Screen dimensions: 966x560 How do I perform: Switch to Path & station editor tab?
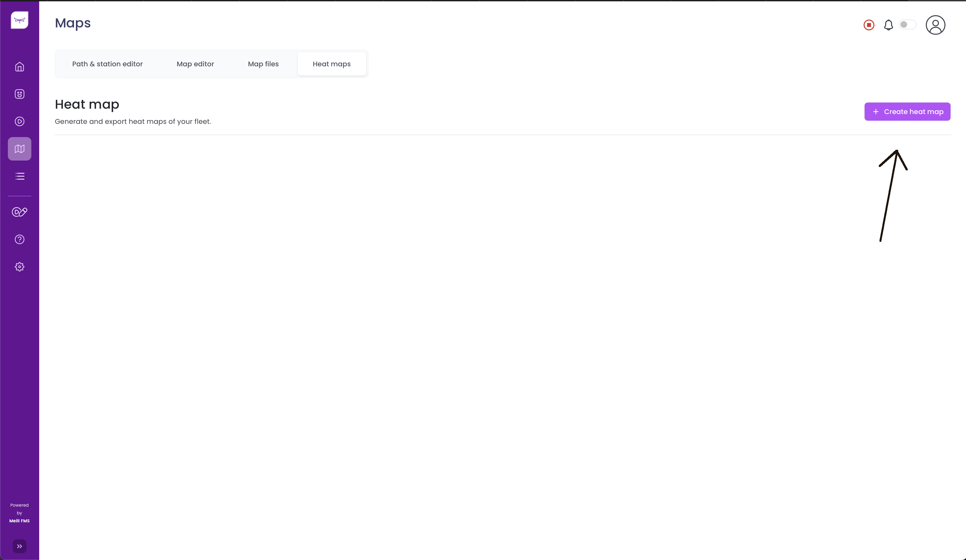[107, 64]
